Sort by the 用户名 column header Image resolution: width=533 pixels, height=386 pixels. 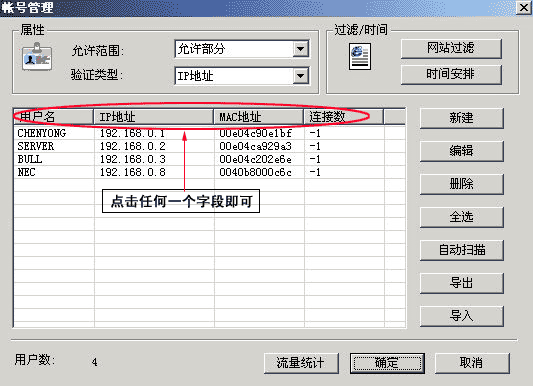click(x=53, y=117)
